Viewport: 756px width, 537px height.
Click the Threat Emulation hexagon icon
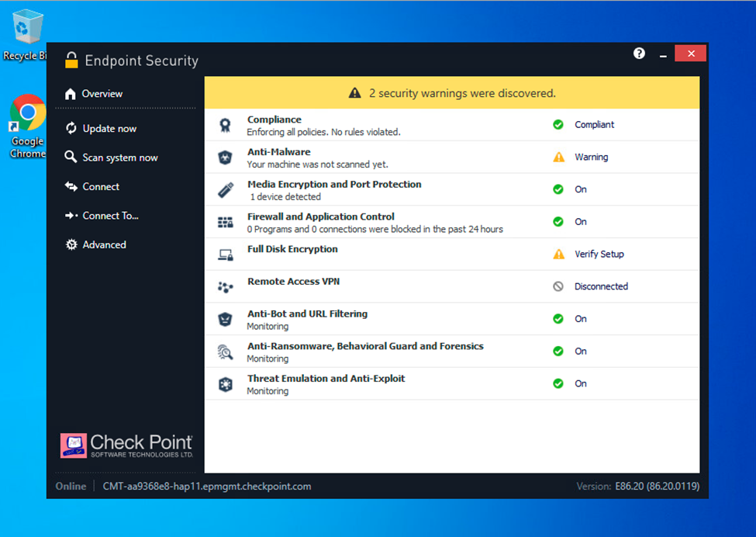pyautogui.click(x=225, y=384)
